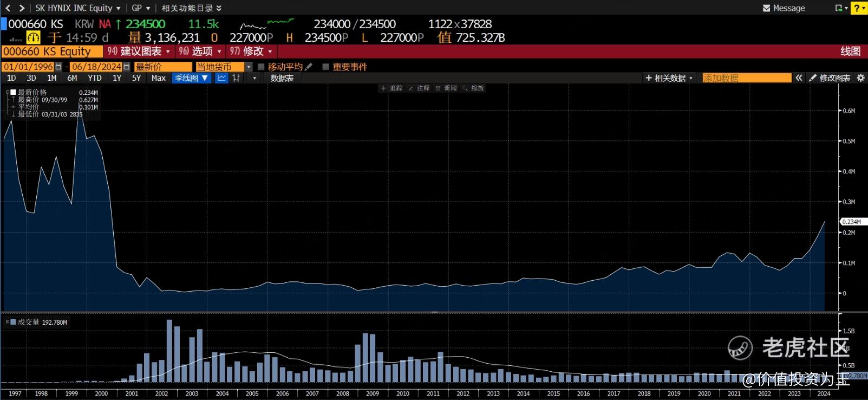This screenshot has width=868, height=400.
Task: Click the signal bars icon
Action: 16,39
